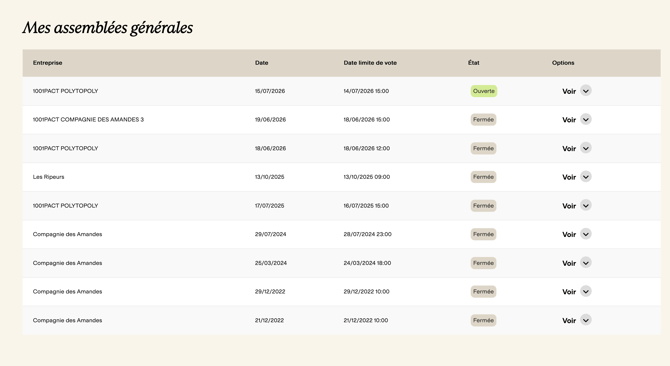Viewport: 670px width, 366px height.
Task: Click the vote deadline 13/10/2025 09:00
Action: pos(367,177)
